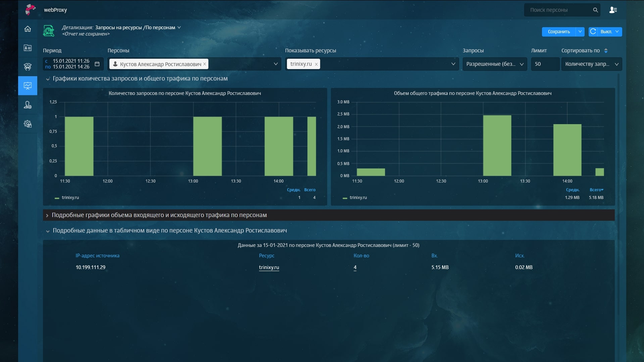644x362 pixels.
Task: Open the user account menu icon
Action: coord(613,10)
